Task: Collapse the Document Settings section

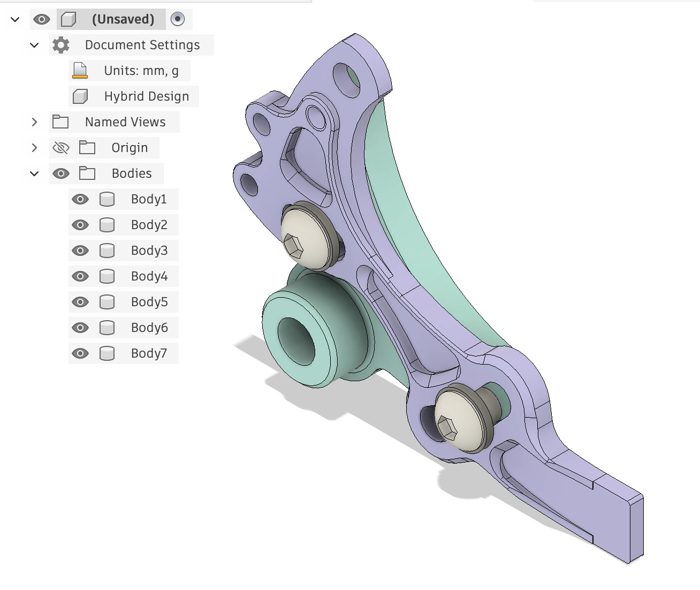Action: pyautogui.click(x=34, y=45)
